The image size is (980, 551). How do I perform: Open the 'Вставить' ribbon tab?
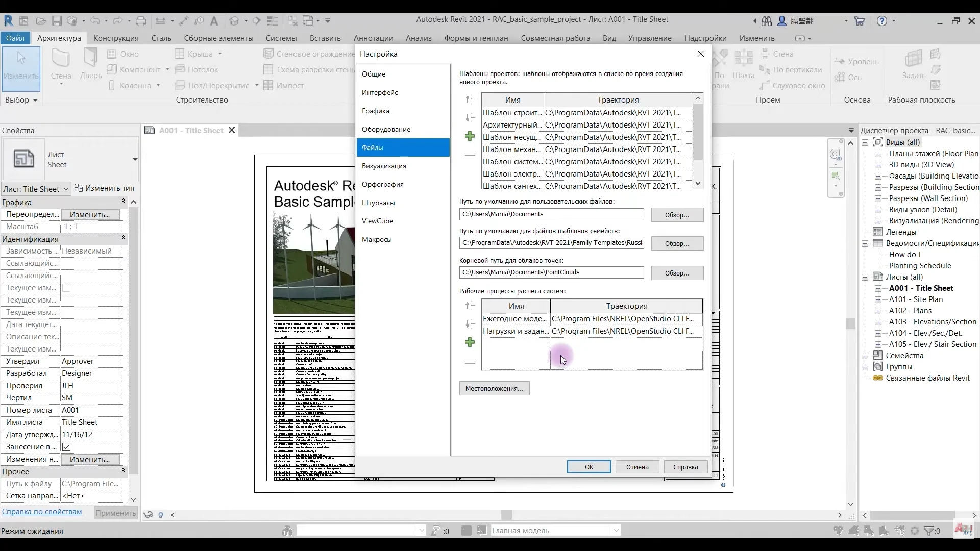pyautogui.click(x=325, y=38)
